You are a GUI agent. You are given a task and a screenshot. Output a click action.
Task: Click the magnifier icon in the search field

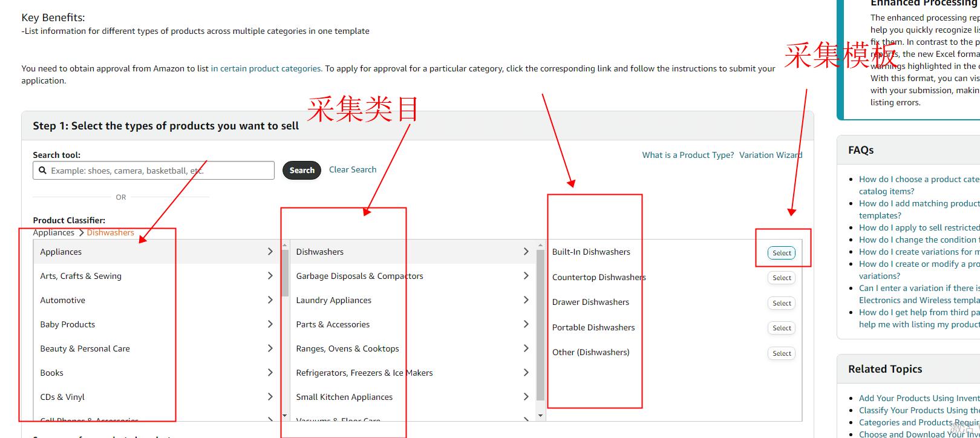43,171
